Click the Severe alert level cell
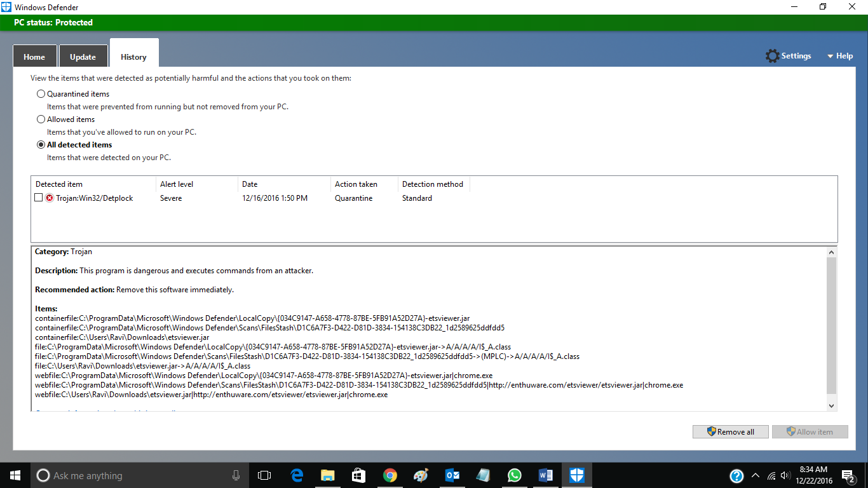Image resolution: width=868 pixels, height=488 pixels. (171, 198)
